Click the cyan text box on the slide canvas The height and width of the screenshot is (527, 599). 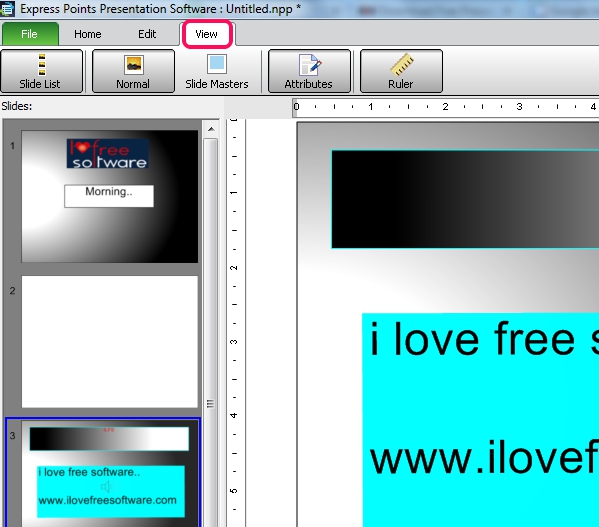(481, 420)
